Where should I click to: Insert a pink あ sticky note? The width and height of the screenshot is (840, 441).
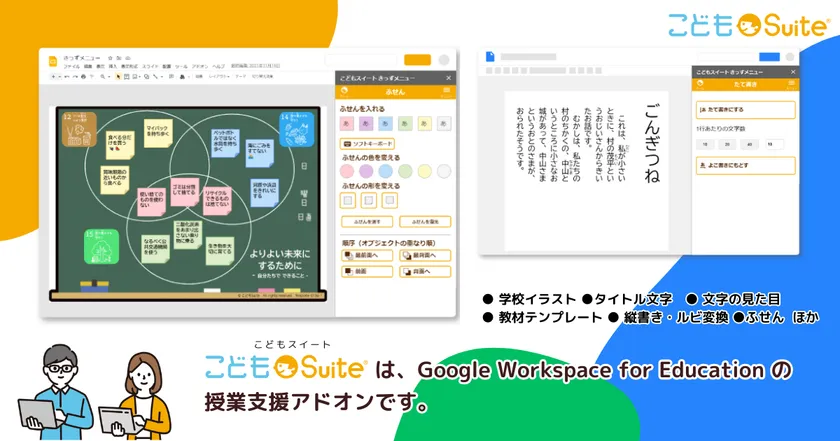[x=347, y=124]
